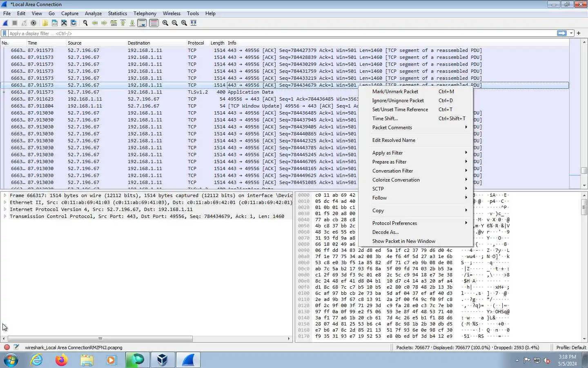Click the capture file properties icon in status bar
Screen dimensions: 588x368
click(16, 348)
